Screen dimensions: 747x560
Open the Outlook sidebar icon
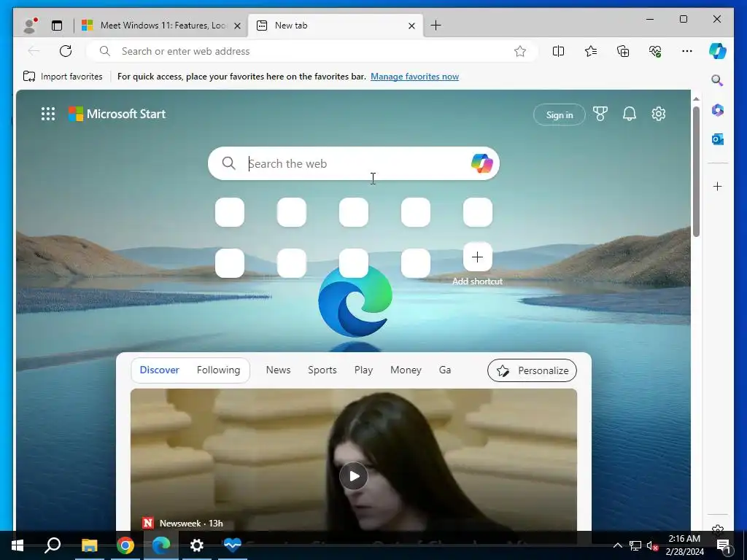tap(718, 139)
